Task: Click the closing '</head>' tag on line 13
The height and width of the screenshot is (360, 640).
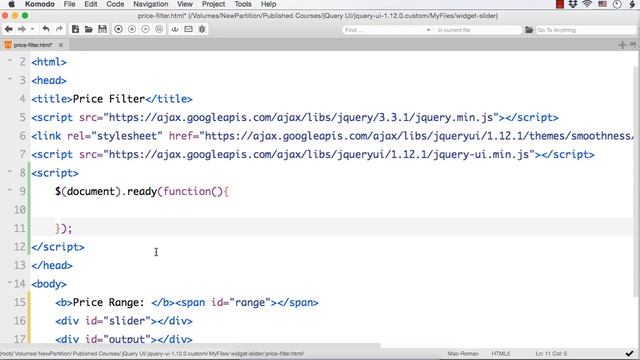Action: tap(52, 265)
